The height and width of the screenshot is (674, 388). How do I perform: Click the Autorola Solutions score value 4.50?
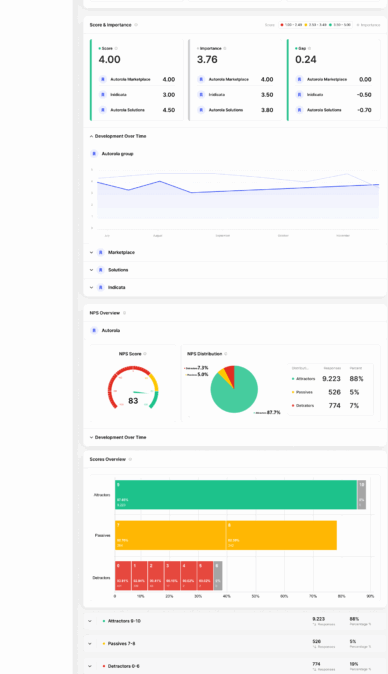[x=169, y=110]
